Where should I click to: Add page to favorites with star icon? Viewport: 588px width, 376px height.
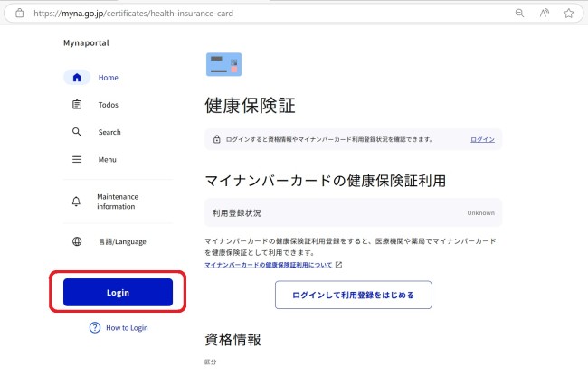tap(569, 14)
